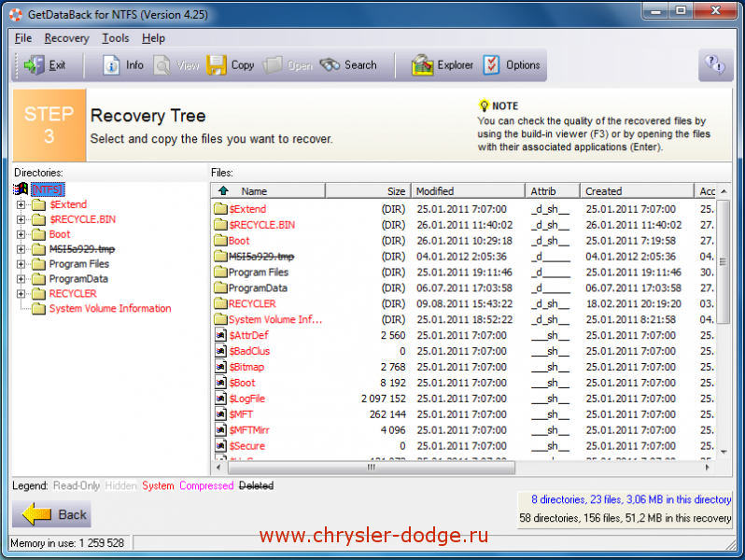Expand the Program Files tree node
The height and width of the screenshot is (560, 745).
tap(21, 263)
